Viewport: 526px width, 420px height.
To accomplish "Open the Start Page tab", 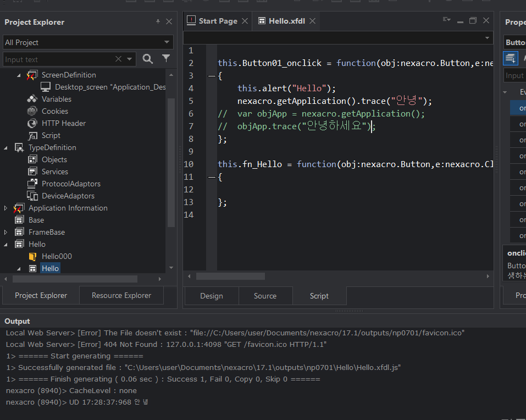I will [218, 21].
